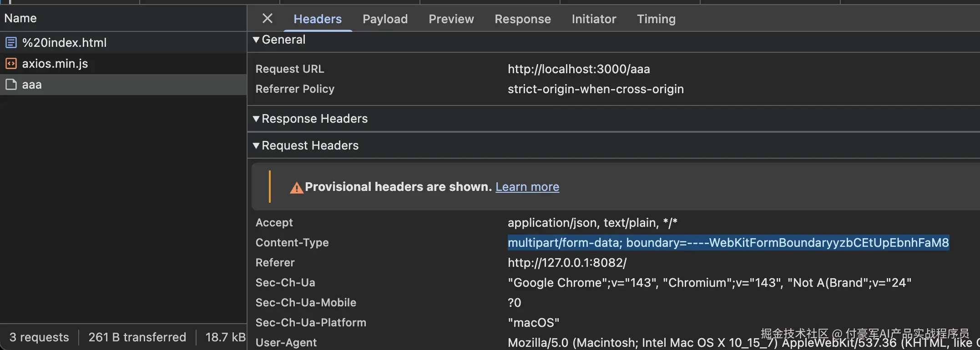The width and height of the screenshot is (980, 350).
Task: Click the Sec-Ch-Ua-Mobile header name
Action: 306,303
